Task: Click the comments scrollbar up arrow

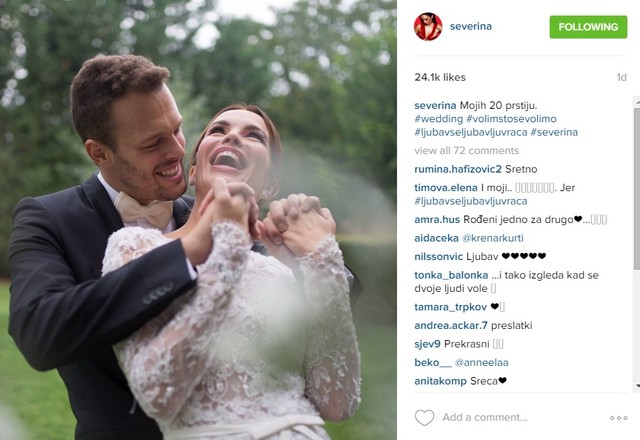Action: coord(637,101)
